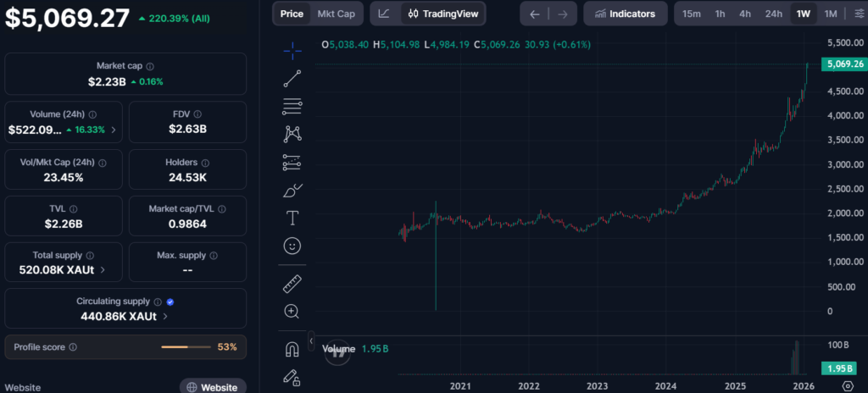Toggle magnet mode for drawings
The width and height of the screenshot is (868, 393).
pyautogui.click(x=292, y=349)
